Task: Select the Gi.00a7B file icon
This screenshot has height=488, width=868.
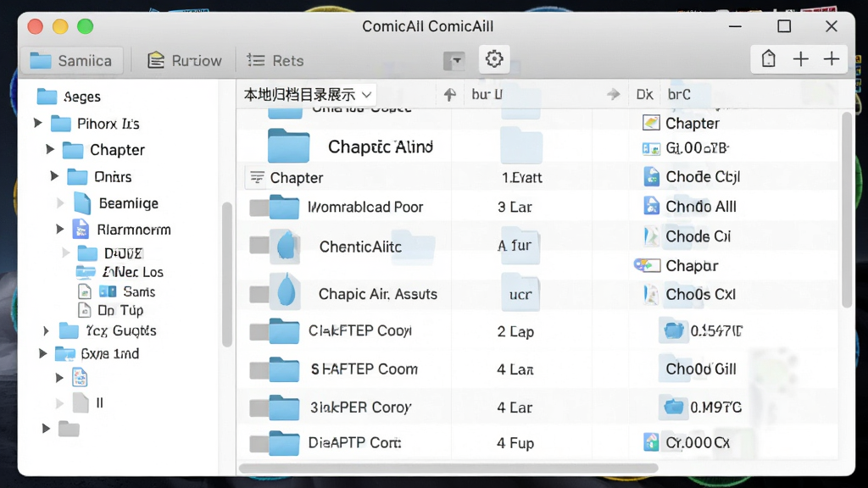Action: (x=651, y=148)
